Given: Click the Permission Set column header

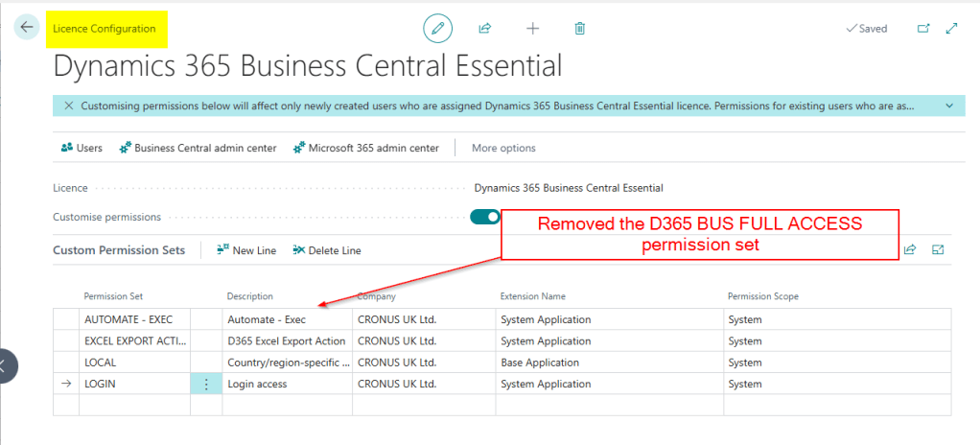Looking at the screenshot, I should click(113, 296).
